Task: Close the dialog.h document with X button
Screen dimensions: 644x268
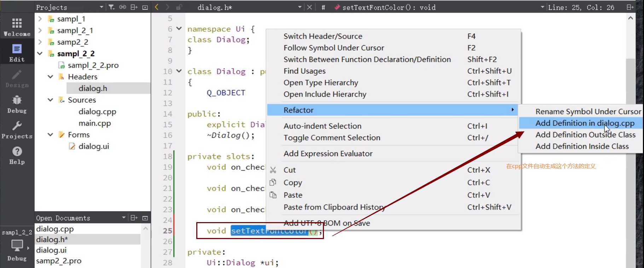Action: [309, 7]
